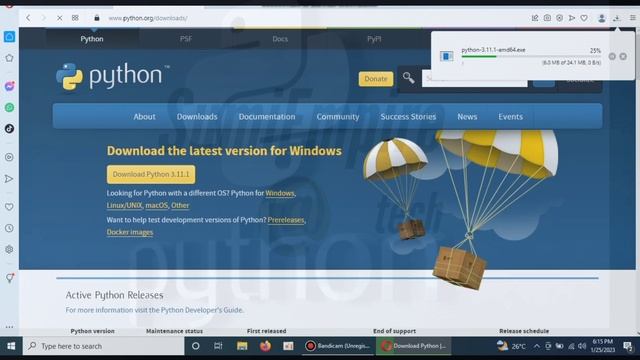Open the Community menu
Screen dimensions: 640x360
point(338,116)
